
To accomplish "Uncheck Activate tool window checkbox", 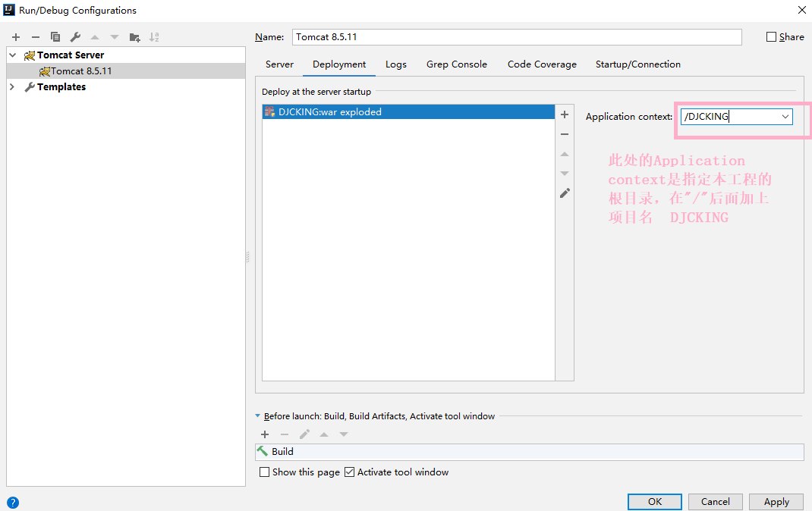I will click(350, 472).
